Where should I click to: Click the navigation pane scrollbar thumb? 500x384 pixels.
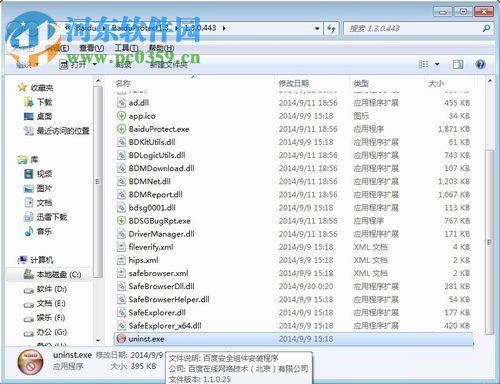[x=98, y=182]
